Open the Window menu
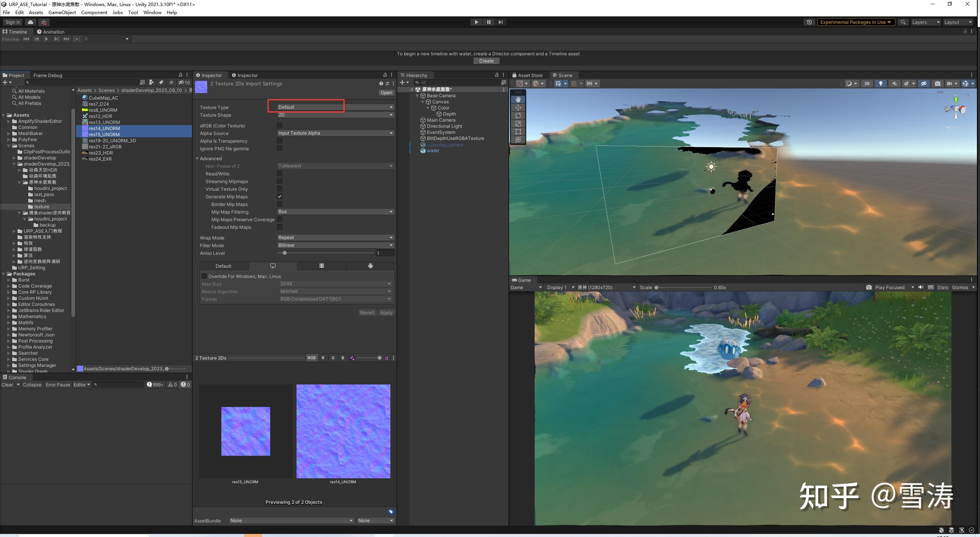 152,12
